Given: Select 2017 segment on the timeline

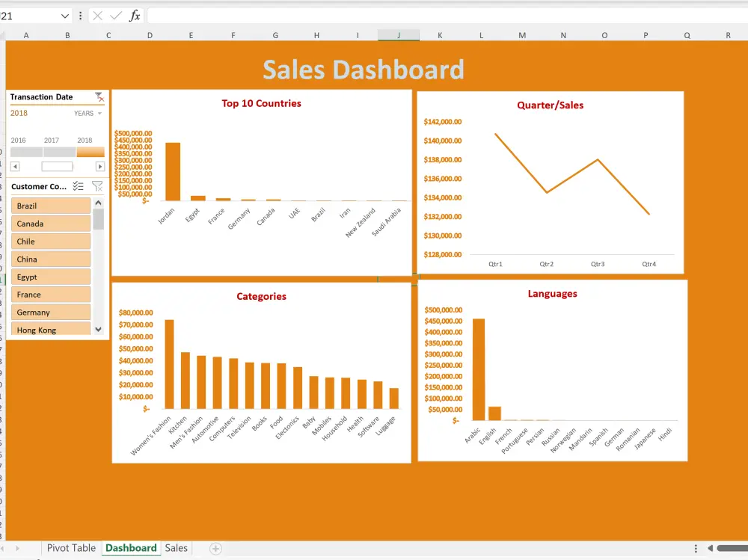Looking at the screenshot, I should click(59, 153).
